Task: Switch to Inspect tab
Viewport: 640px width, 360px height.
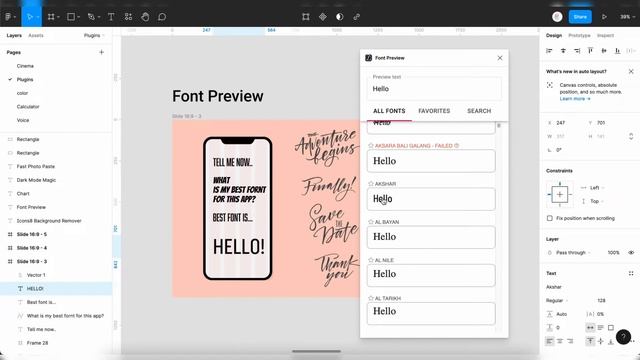Action: pos(605,36)
